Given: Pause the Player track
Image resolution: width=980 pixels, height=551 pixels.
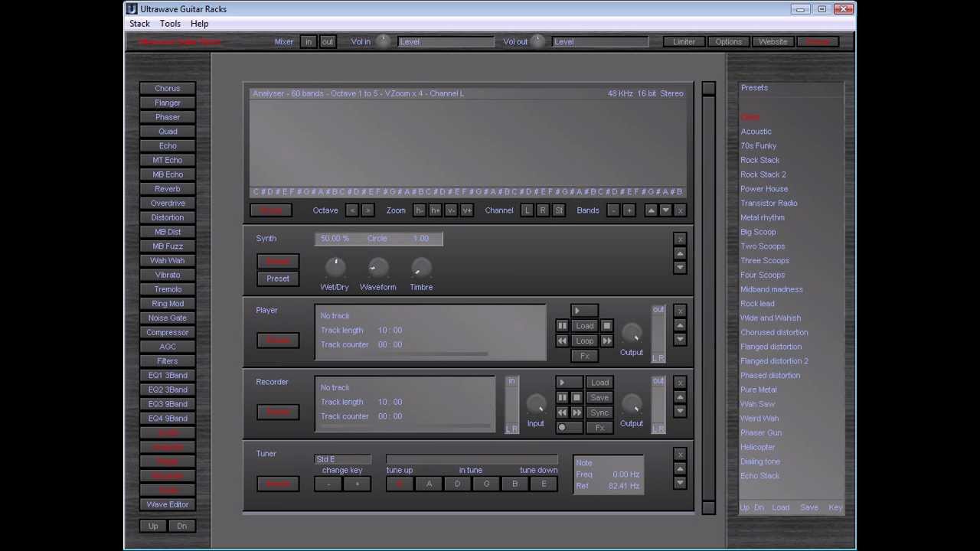Looking at the screenshot, I should pyautogui.click(x=562, y=326).
